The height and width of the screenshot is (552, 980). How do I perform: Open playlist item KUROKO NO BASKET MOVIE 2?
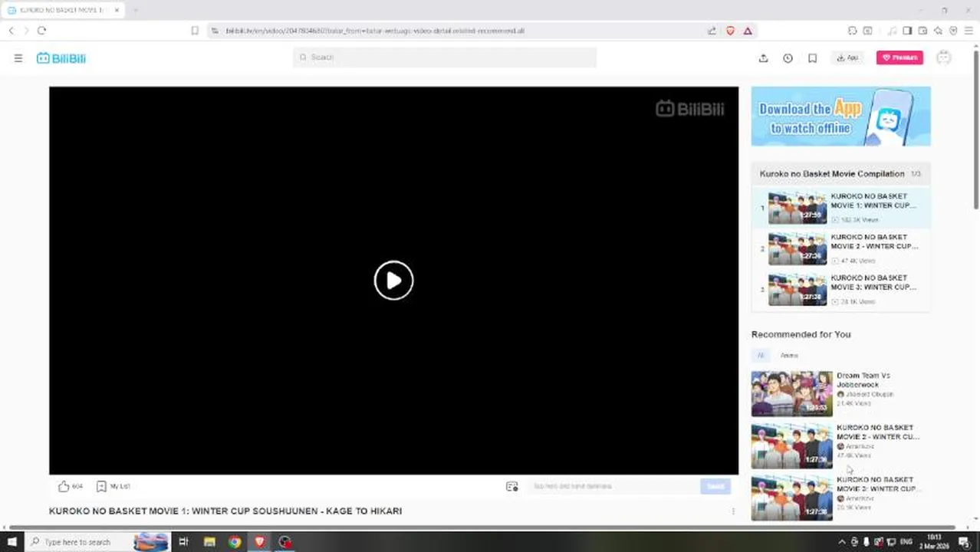coord(841,248)
